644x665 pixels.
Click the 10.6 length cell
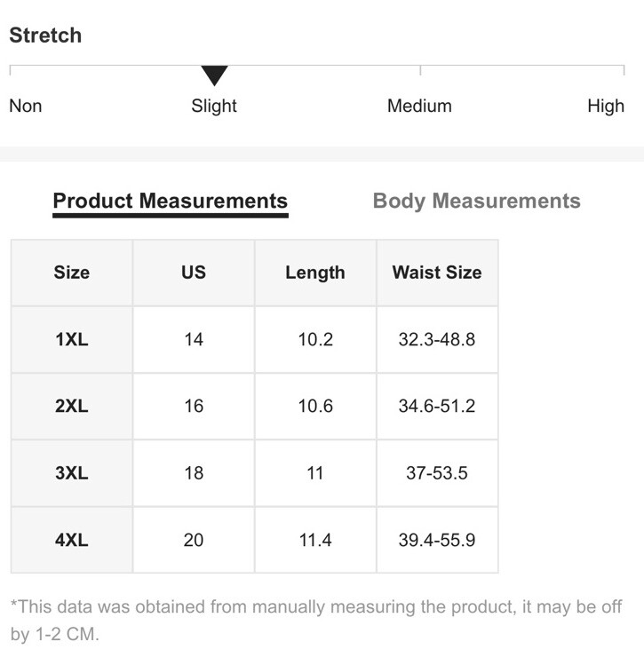coord(315,407)
